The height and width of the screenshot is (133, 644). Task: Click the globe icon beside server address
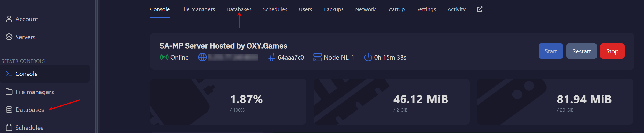pos(202,57)
